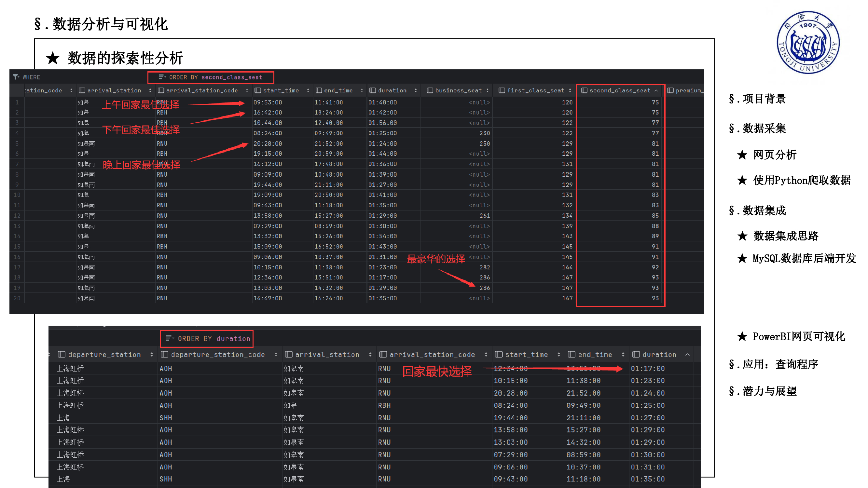
Task: Click the ORDER BY duration sort icon
Action: tap(170, 338)
